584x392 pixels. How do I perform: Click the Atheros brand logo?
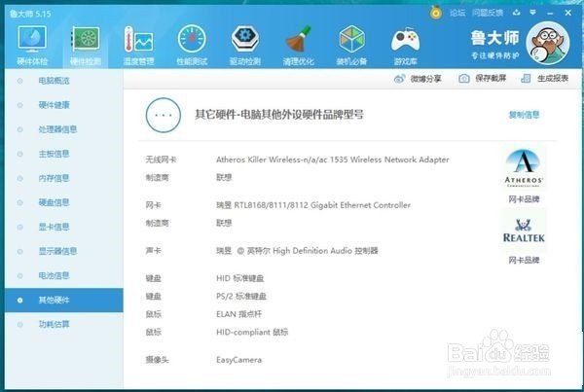524,168
